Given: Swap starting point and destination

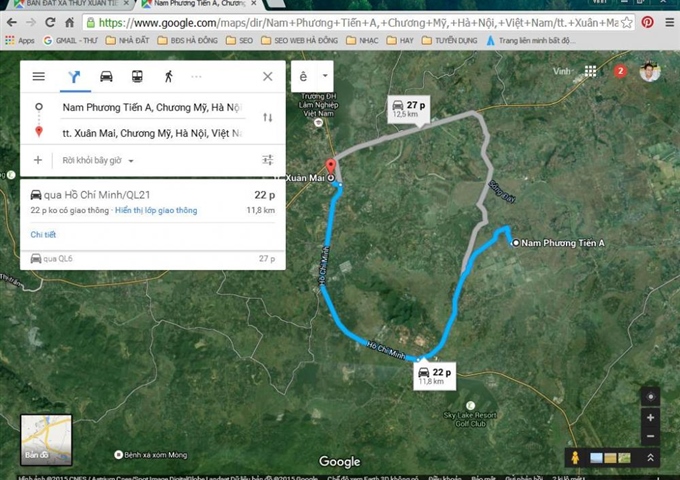Looking at the screenshot, I should 267,117.
